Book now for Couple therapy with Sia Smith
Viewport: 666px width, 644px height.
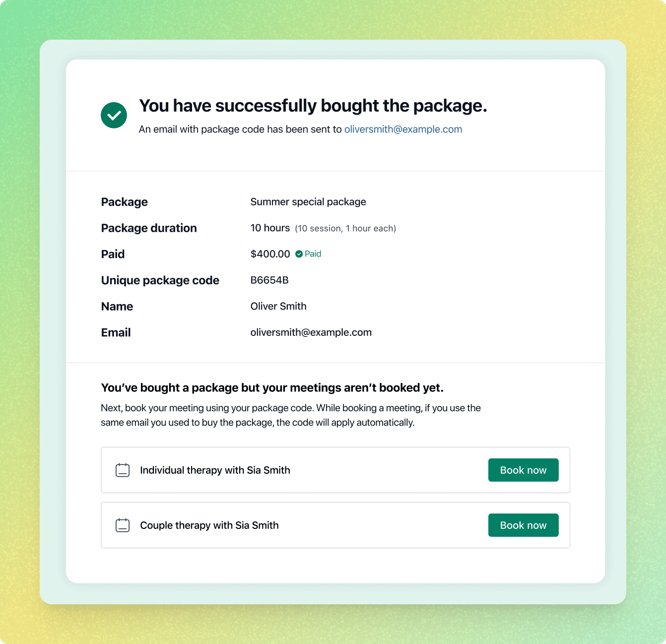coord(523,525)
